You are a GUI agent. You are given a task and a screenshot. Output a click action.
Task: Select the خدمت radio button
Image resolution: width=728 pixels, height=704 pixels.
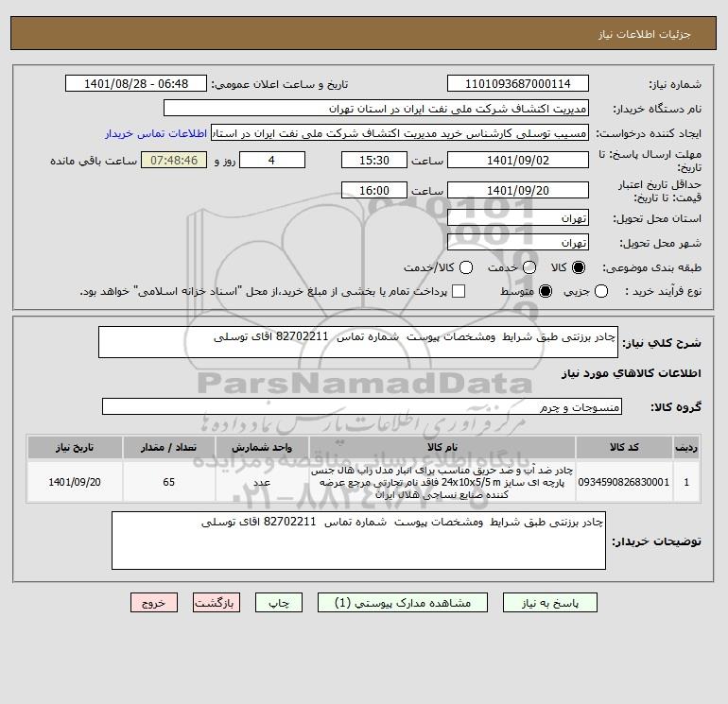pyautogui.click(x=529, y=267)
